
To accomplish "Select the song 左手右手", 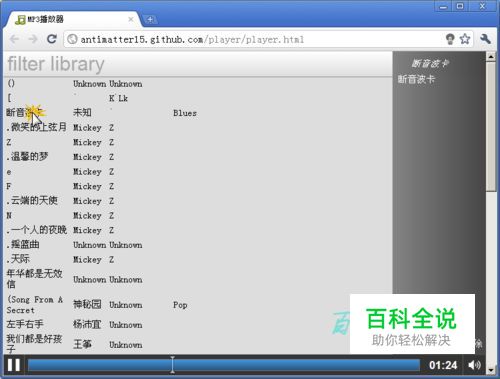I will [x=25, y=324].
